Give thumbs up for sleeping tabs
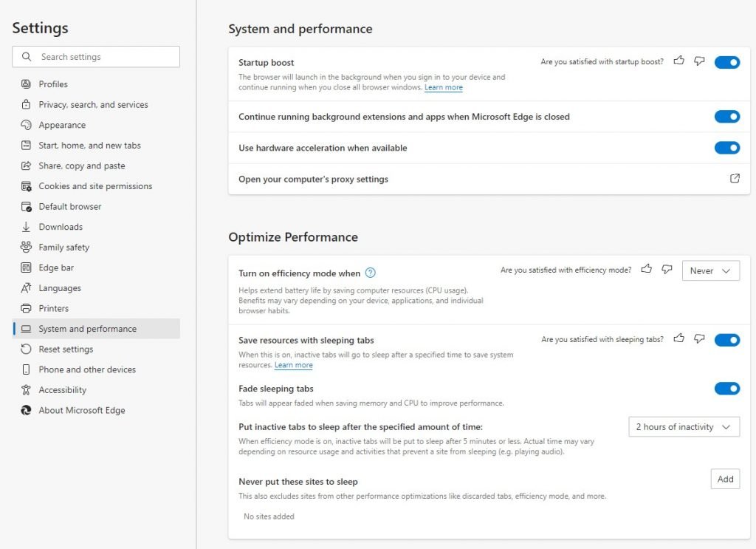This screenshot has width=756, height=549. 679,338
